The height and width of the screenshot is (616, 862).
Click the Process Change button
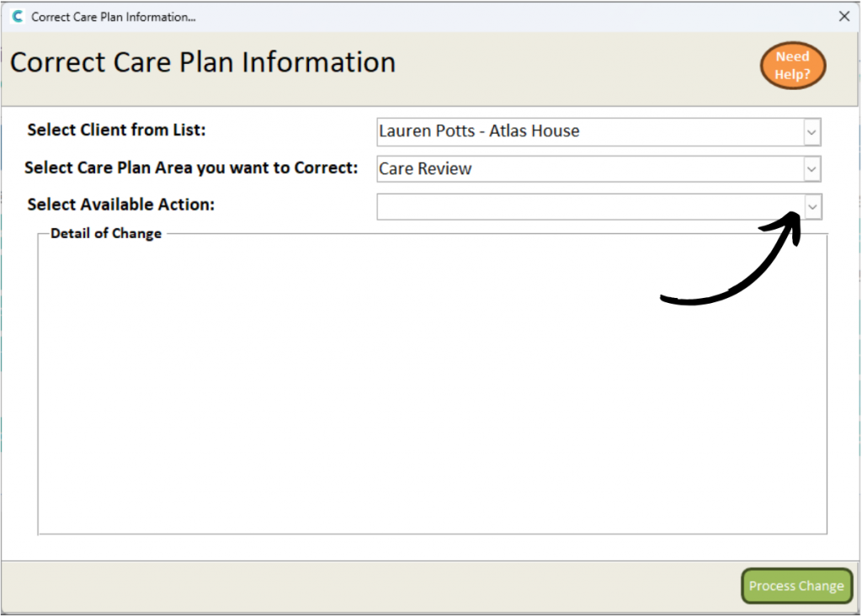pos(796,586)
